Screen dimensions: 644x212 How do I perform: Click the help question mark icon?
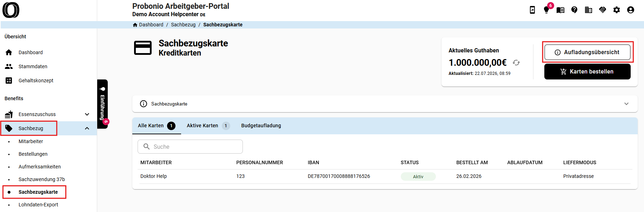click(575, 10)
